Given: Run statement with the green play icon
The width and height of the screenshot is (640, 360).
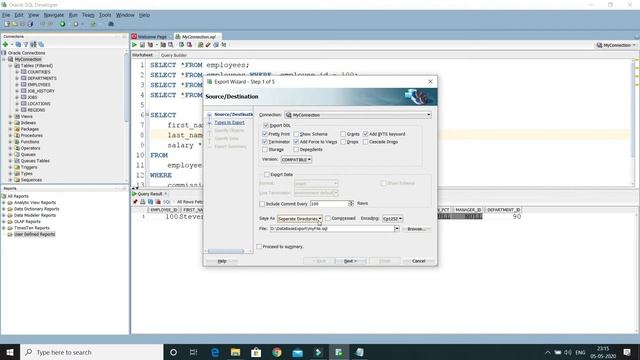Looking at the screenshot, I should (134, 45).
